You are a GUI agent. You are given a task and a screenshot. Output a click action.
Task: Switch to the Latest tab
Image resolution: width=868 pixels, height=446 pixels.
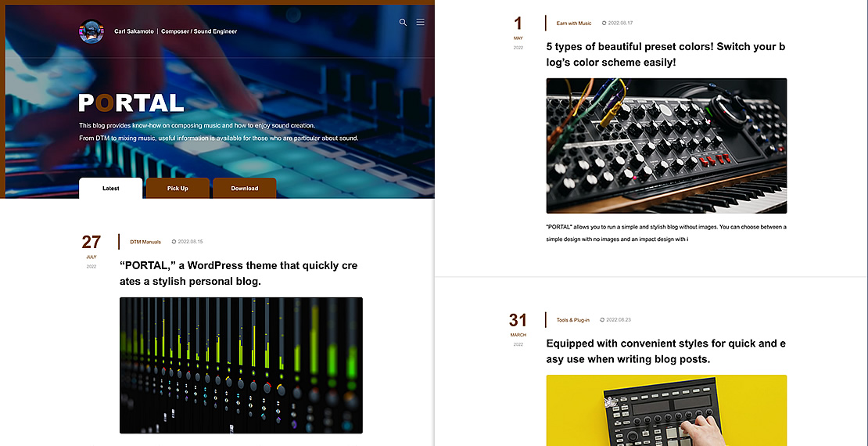[x=111, y=189]
